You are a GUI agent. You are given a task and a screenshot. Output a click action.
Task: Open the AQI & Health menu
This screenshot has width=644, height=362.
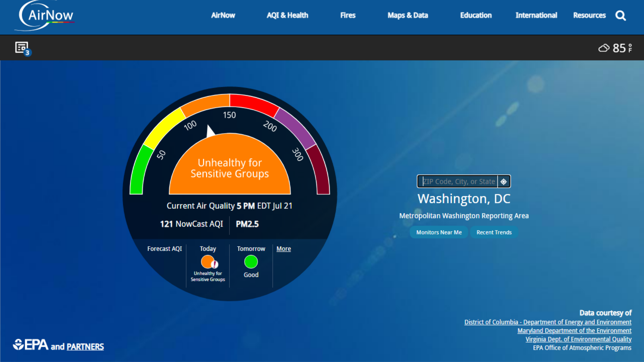pos(287,15)
